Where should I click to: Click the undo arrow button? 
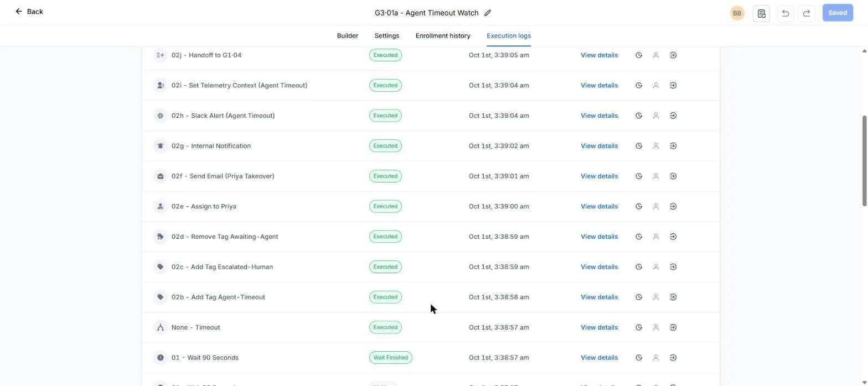coord(785,13)
